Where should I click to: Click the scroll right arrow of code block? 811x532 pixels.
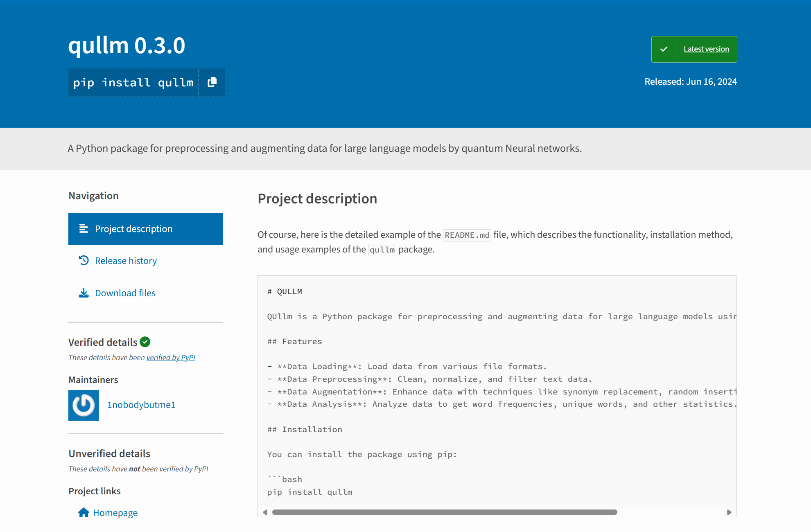pos(729,512)
